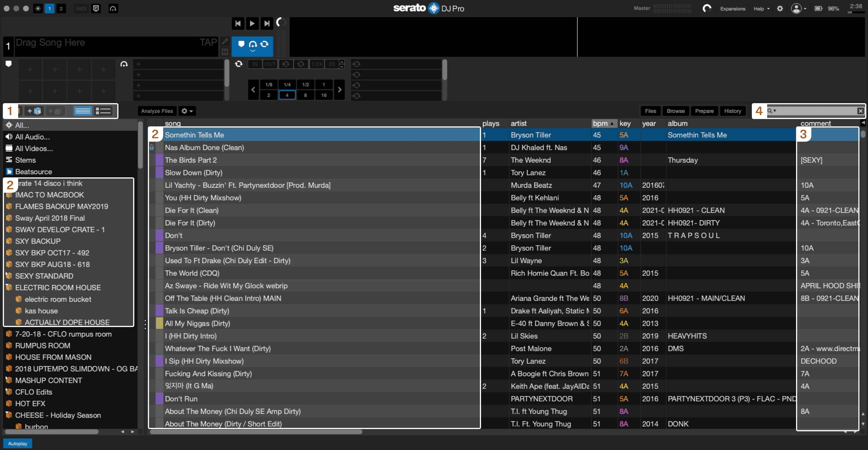Switch library to album-art list view

(x=103, y=111)
